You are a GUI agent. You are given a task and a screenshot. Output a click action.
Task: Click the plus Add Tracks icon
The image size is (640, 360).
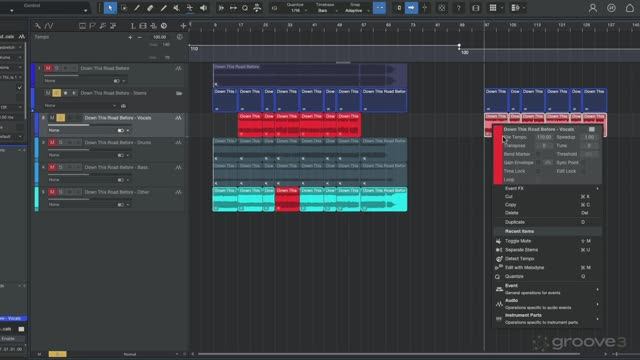pos(183,26)
